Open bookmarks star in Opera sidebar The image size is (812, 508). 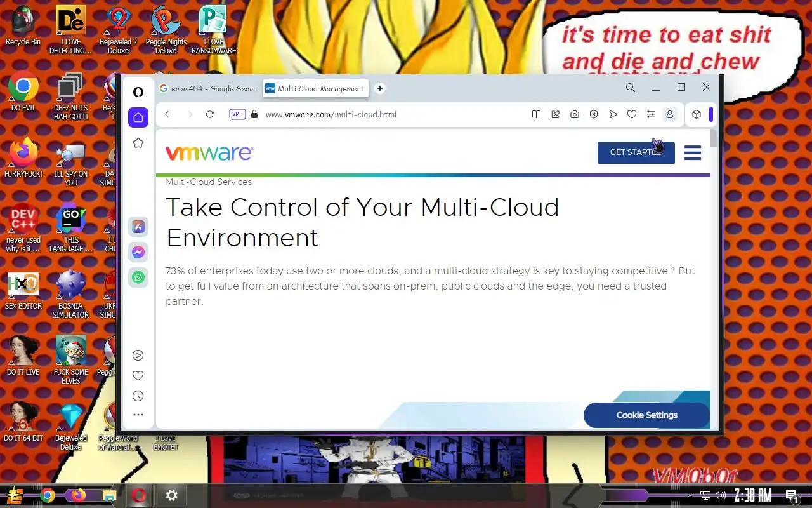coord(138,144)
